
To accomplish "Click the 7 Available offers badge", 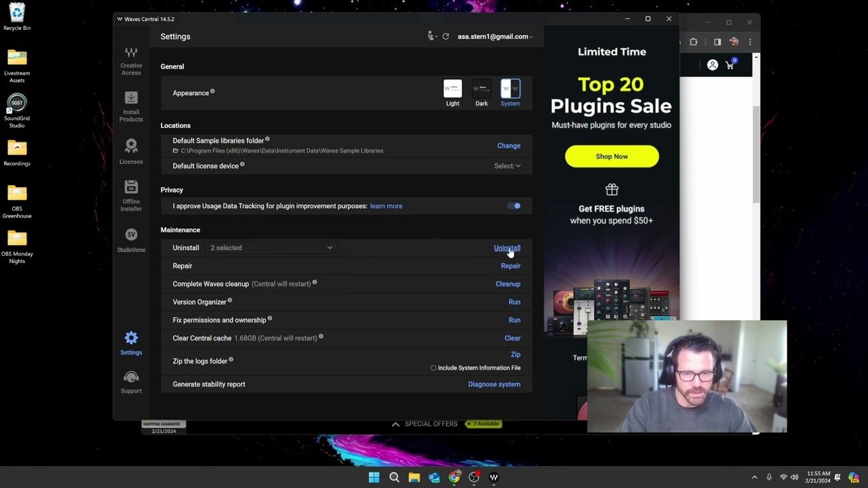I will point(483,424).
